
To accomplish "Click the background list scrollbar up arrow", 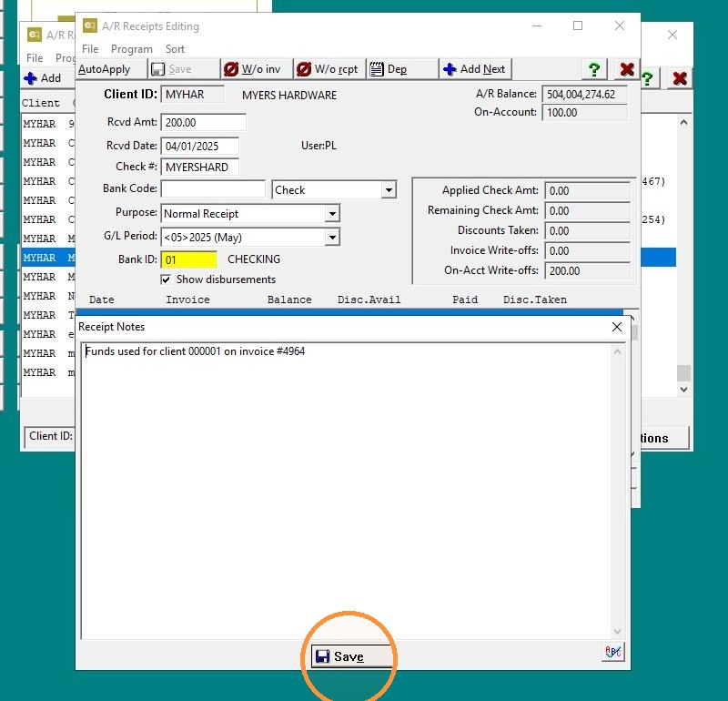I will (683, 123).
